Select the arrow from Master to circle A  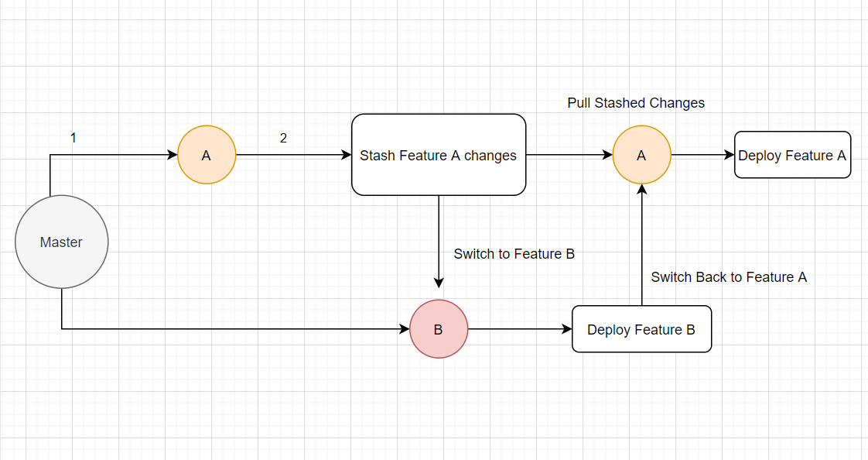tap(116, 155)
